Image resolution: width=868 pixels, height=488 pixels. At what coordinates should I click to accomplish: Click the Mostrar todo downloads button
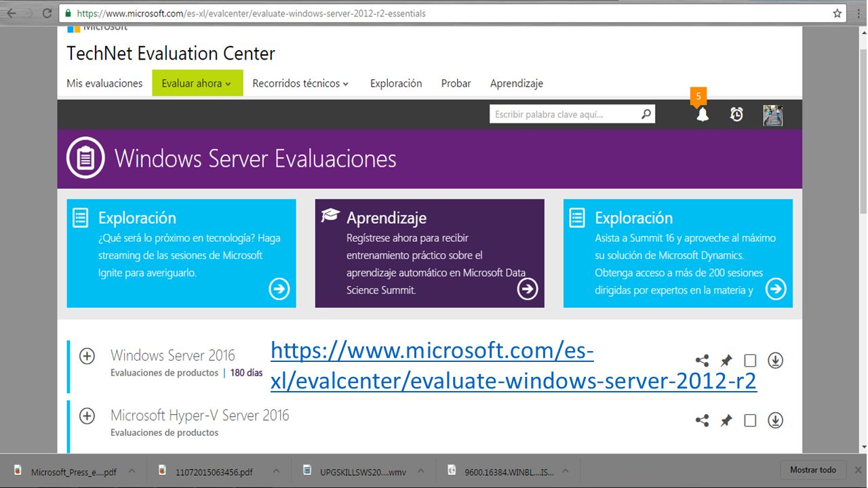click(x=813, y=470)
